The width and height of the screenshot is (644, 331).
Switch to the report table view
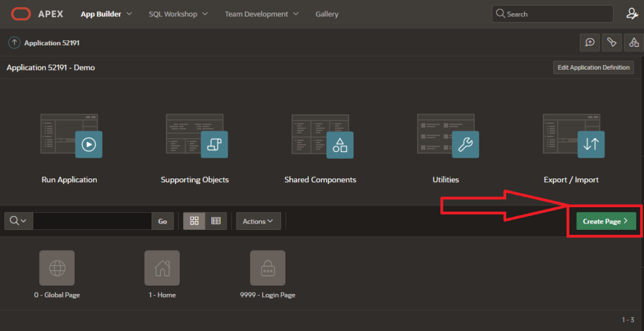(x=216, y=221)
